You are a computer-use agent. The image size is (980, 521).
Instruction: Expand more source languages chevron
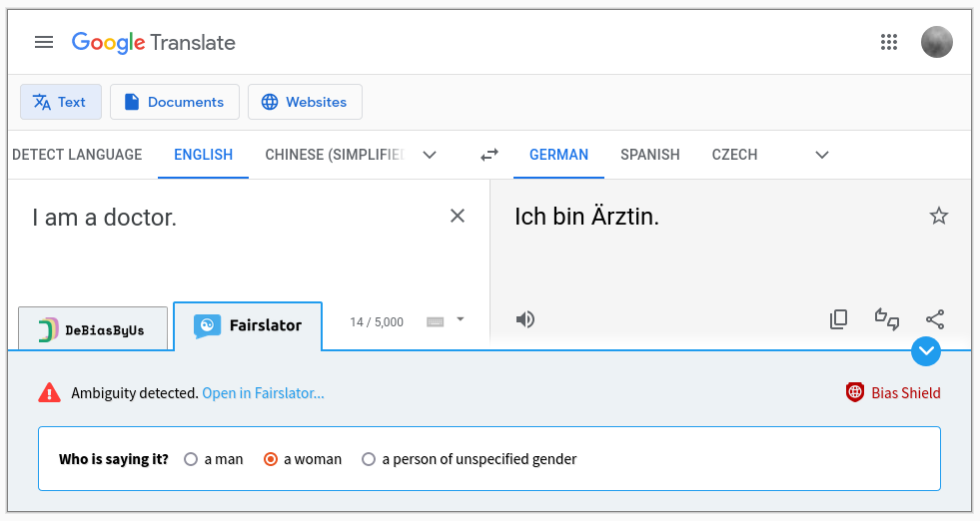430,155
